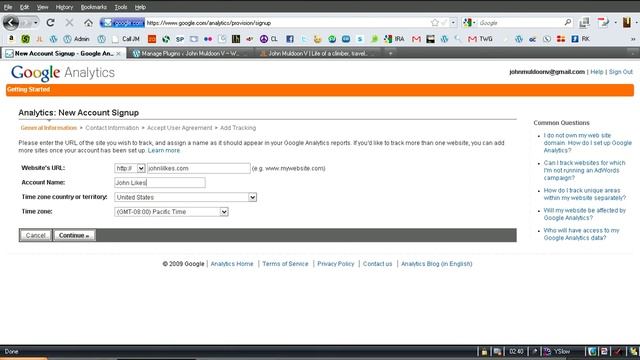Viewport: 640px width, 360px height.
Task: Open the Gmail bookmark next to IRA
Action: [416, 39]
